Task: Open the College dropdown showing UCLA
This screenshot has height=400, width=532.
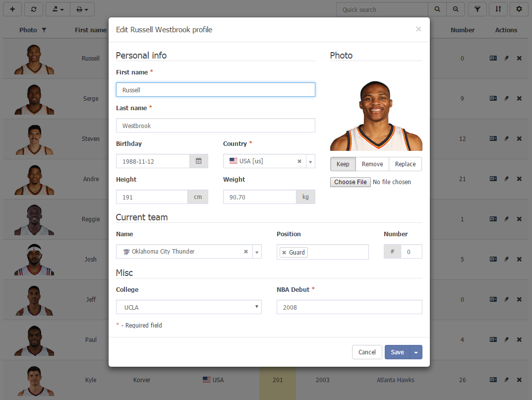Action: click(188, 307)
